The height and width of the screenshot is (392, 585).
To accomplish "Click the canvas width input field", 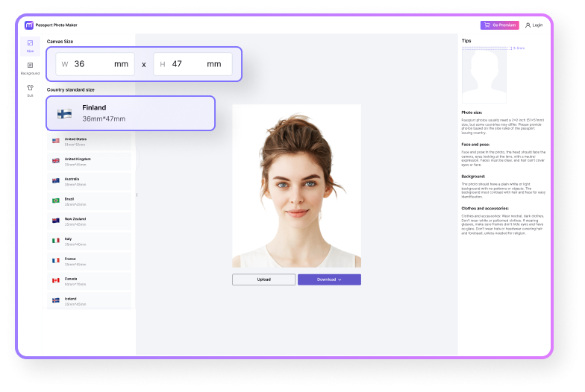I will (x=93, y=64).
